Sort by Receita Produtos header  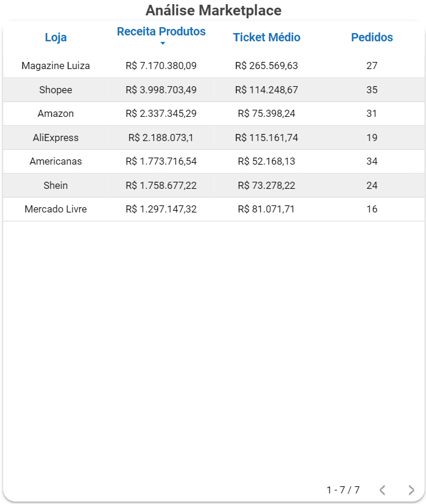[161, 32]
